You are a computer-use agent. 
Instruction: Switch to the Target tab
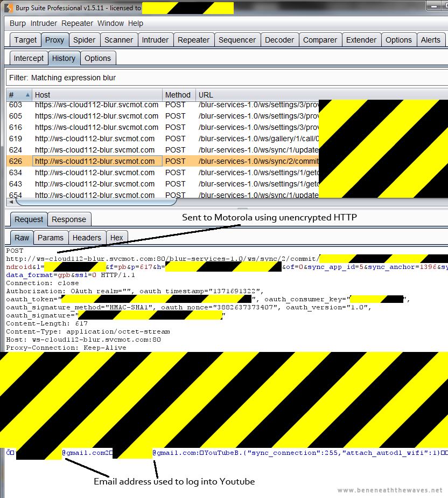click(x=25, y=40)
